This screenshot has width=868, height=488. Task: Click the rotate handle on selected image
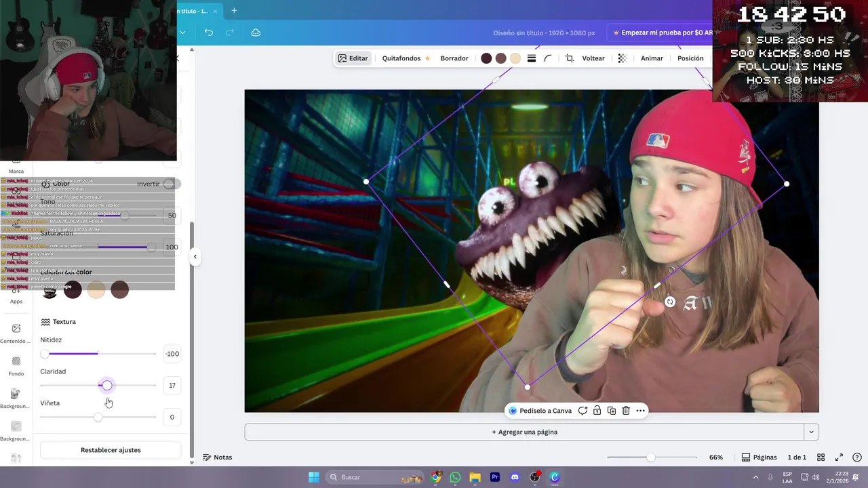[670, 302]
